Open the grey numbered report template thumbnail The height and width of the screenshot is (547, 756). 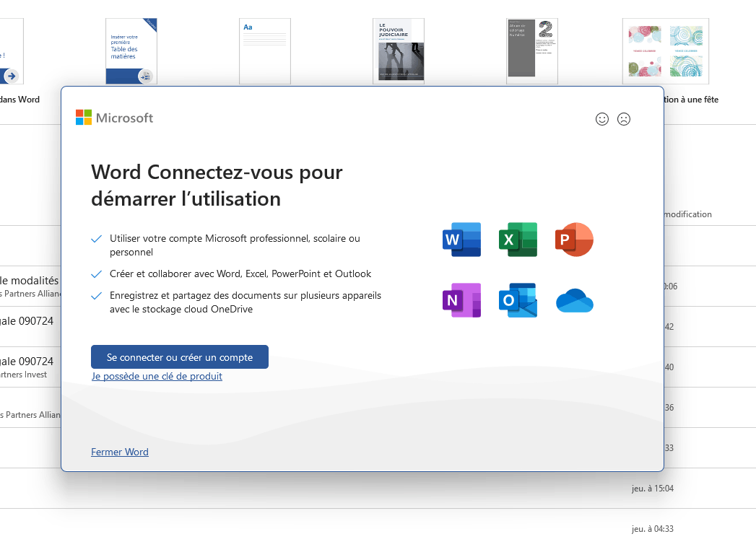tap(532, 51)
